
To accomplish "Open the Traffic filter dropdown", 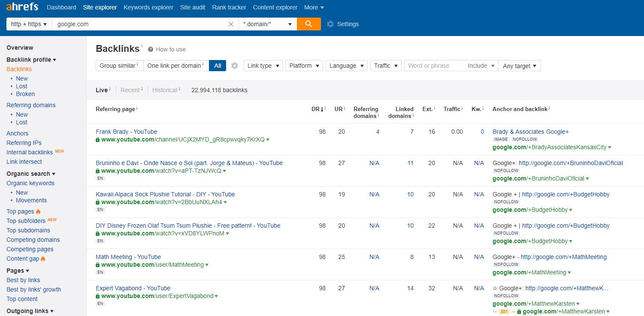I will tap(386, 66).
